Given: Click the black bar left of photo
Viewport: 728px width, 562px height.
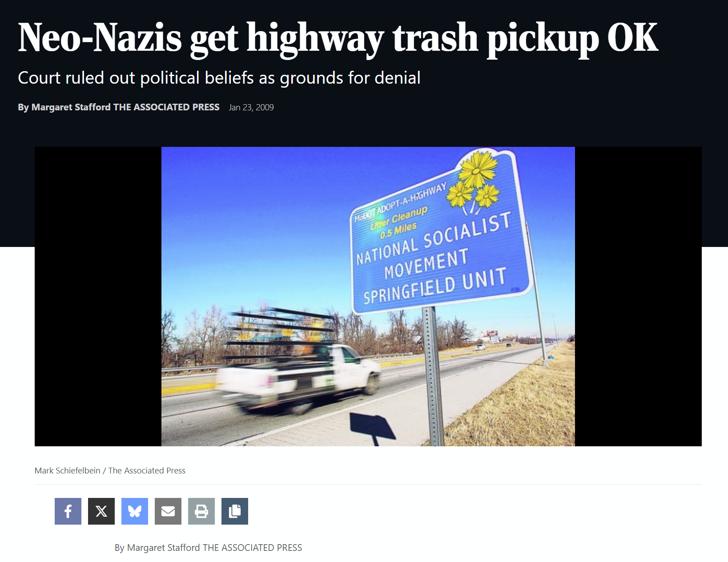Looking at the screenshot, I should click(98, 296).
